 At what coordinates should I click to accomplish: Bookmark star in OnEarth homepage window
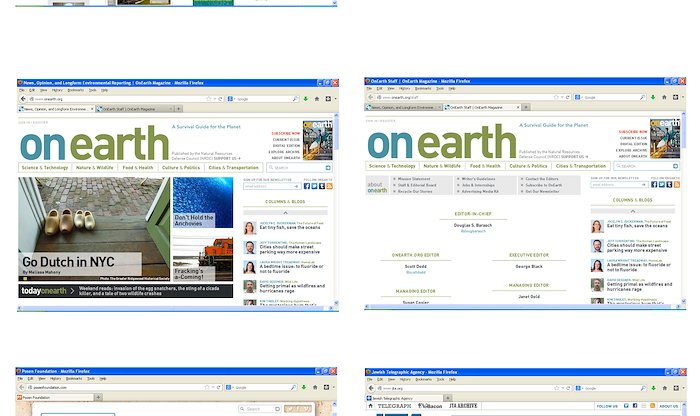click(208, 99)
